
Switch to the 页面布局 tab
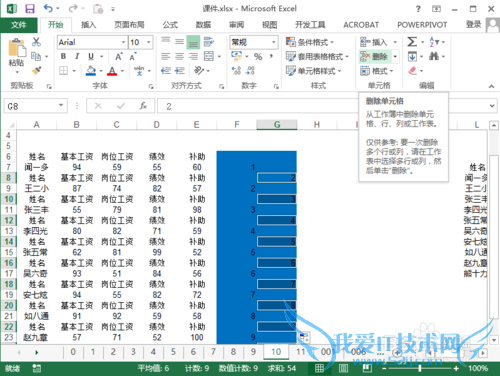pyautogui.click(x=129, y=25)
